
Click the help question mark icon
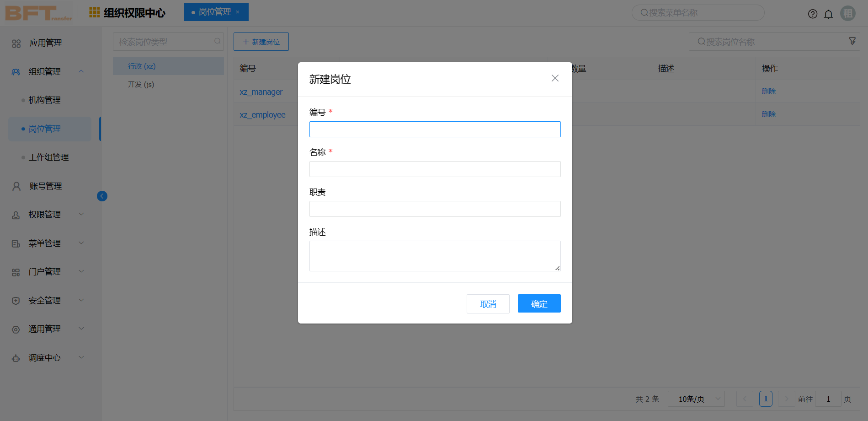point(812,14)
